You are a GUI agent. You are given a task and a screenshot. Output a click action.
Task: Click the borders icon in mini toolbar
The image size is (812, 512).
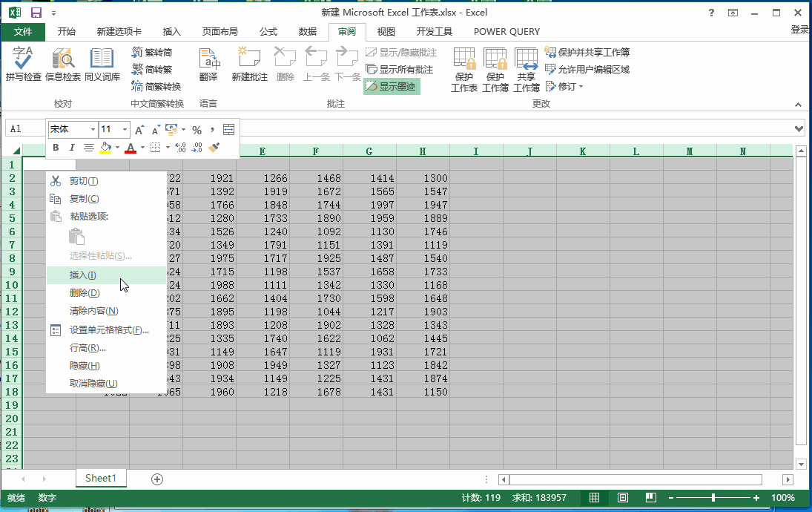156,148
